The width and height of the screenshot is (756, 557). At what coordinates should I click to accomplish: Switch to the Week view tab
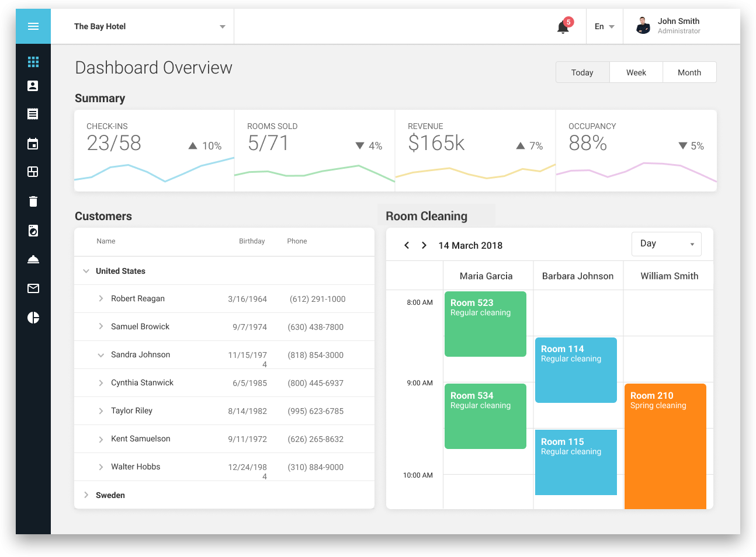636,72
